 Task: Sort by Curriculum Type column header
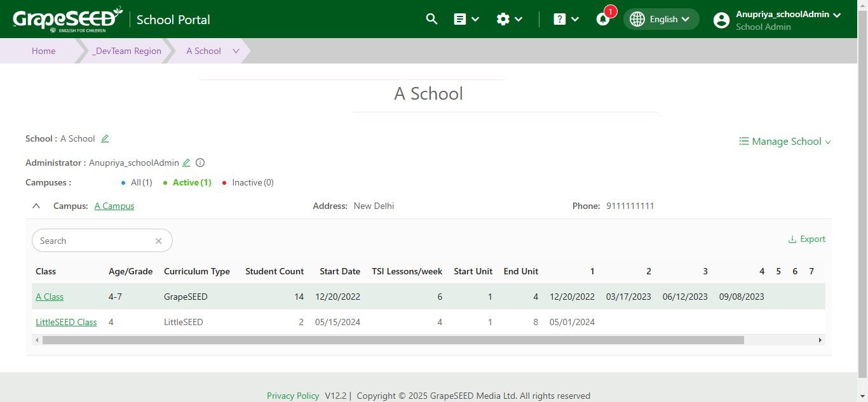tap(197, 271)
